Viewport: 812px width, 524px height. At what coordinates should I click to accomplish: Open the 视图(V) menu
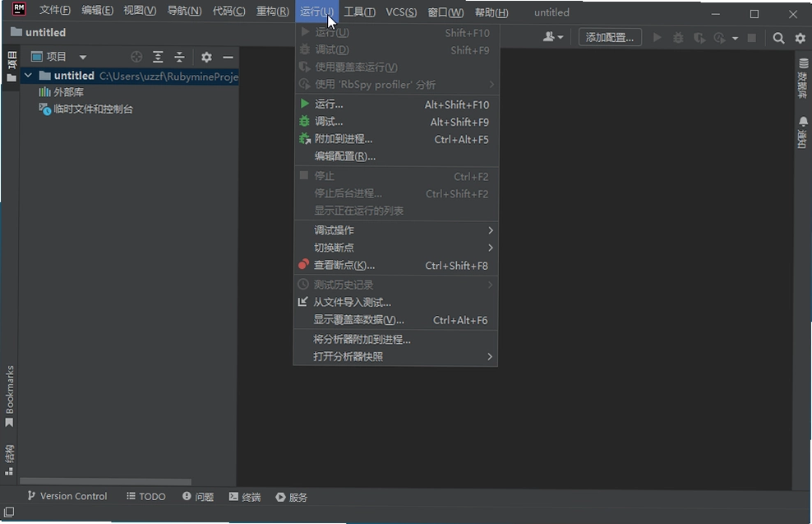point(140,11)
